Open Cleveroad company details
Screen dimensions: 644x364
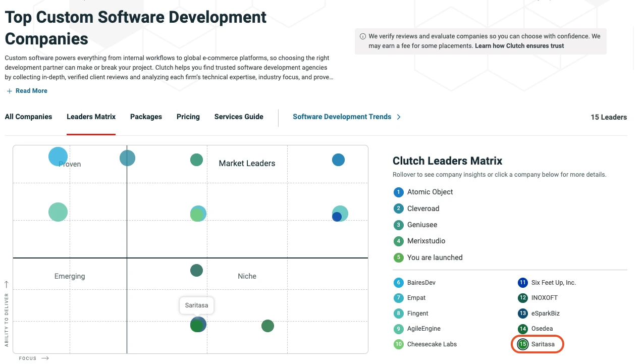point(423,209)
